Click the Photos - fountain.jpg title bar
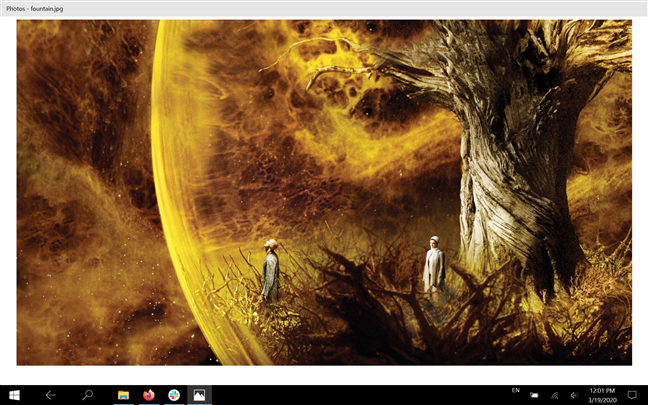 pos(324,9)
